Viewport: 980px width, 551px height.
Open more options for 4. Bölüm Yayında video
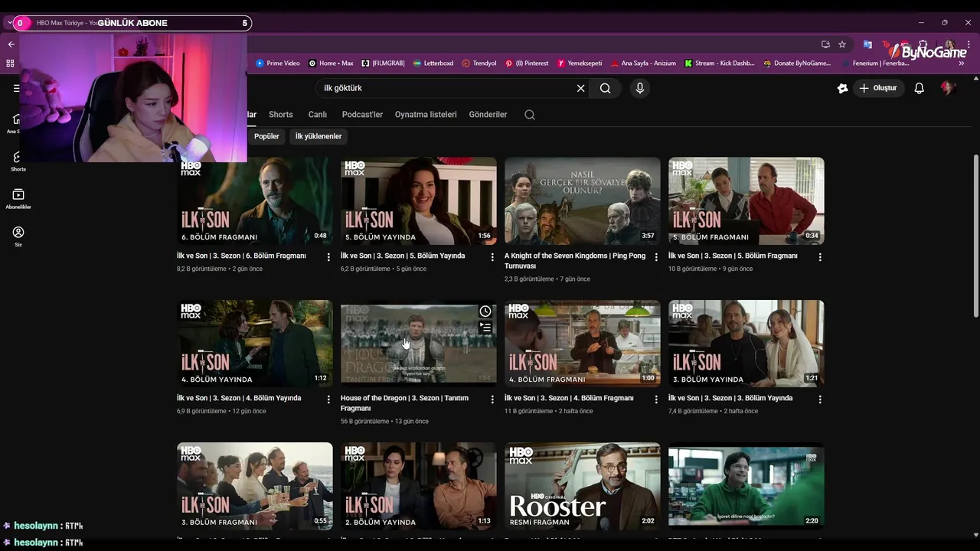[328, 399]
